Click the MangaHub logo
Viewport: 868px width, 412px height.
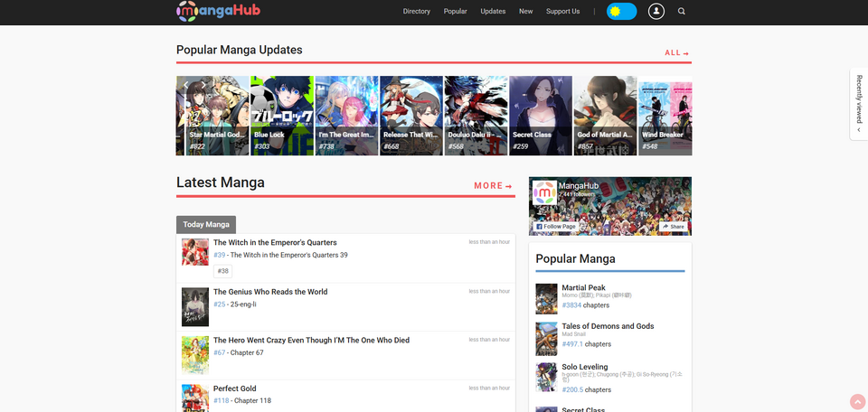[218, 11]
